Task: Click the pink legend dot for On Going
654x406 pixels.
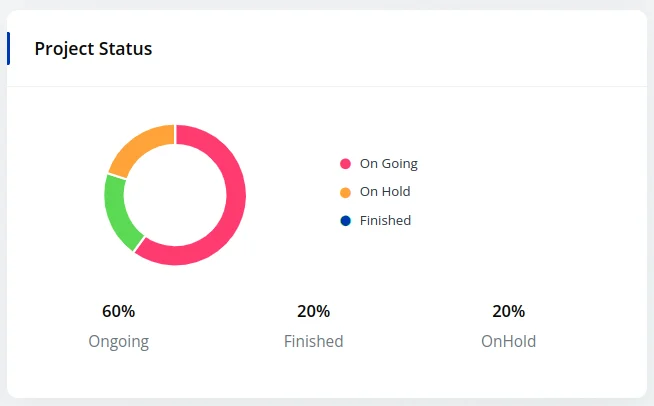Action: coord(346,163)
